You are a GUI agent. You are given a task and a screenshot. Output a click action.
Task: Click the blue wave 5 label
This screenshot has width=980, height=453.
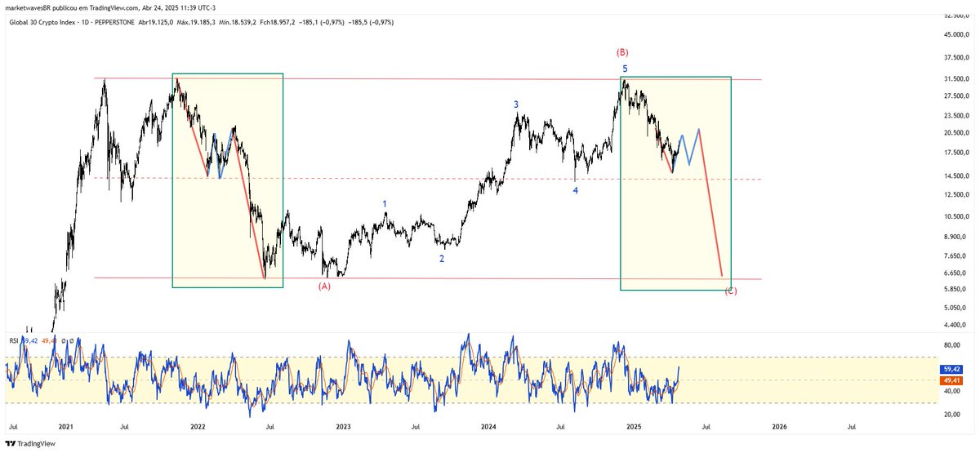tap(625, 69)
